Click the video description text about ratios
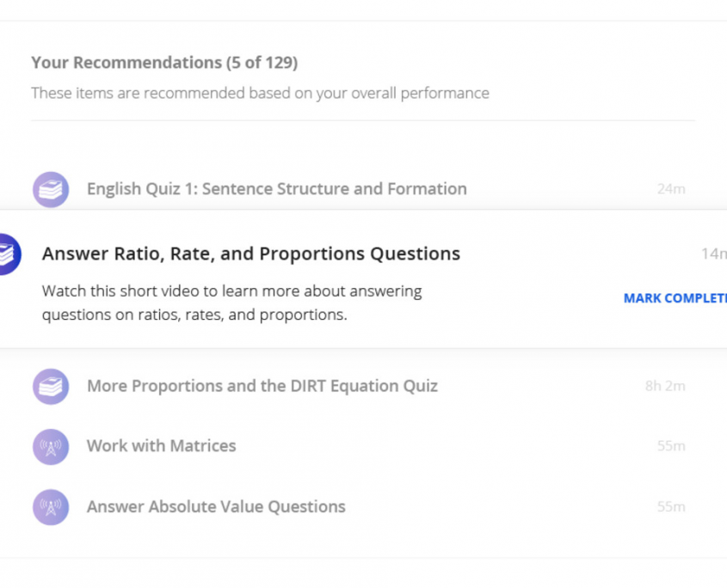Viewport: 727px width, 588px height. pos(231,303)
